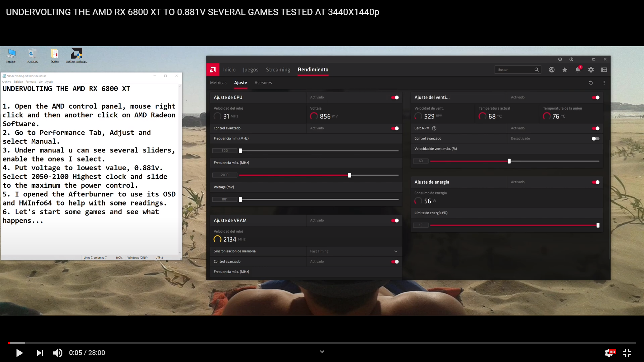
Task: Open Radeon Software settings gear
Action: click(x=591, y=70)
